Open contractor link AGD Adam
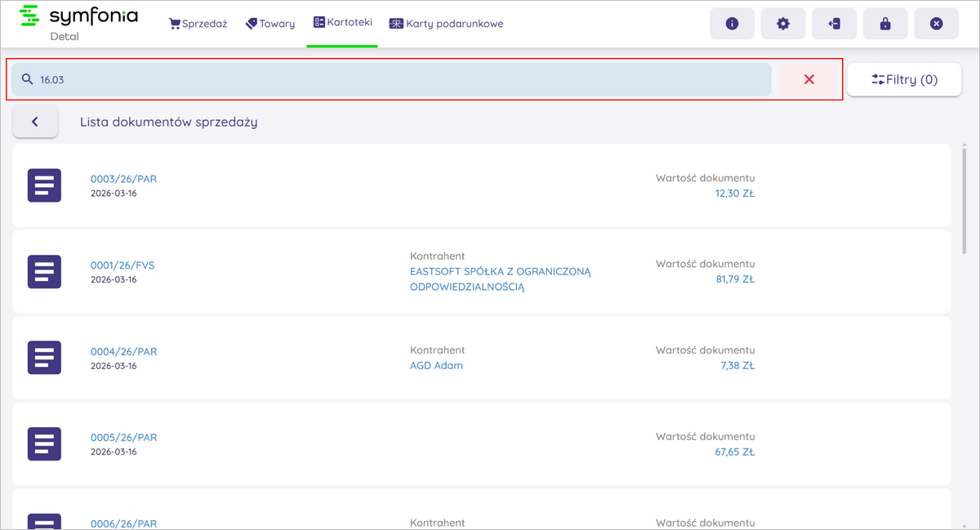 pyautogui.click(x=436, y=366)
